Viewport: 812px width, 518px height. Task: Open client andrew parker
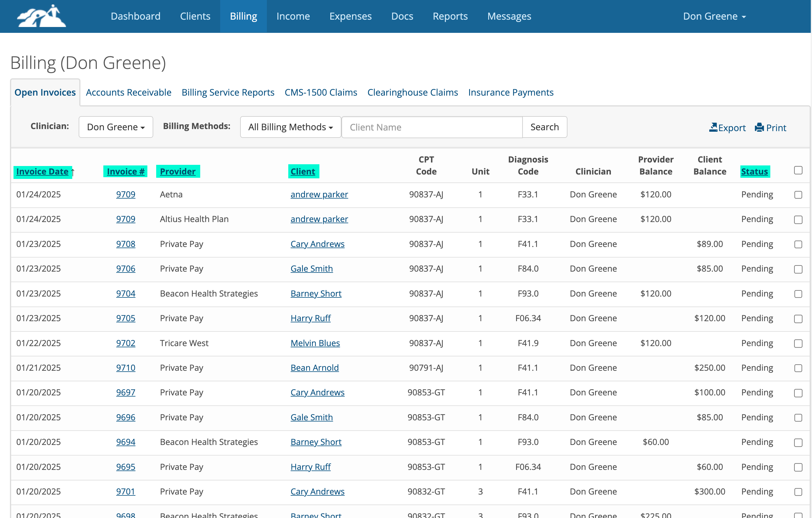319,194
